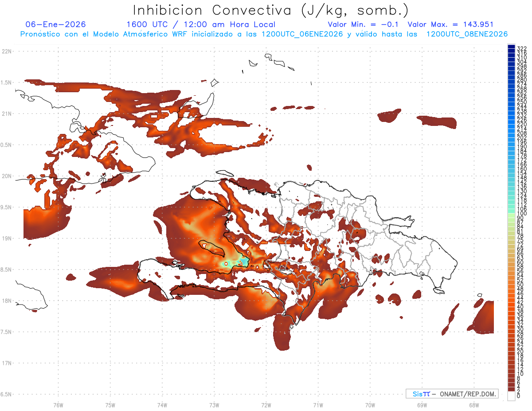Image resolution: width=532 pixels, height=411 pixels.
Task: Select the date "06-Ene-2026"
Action: click(x=56, y=24)
